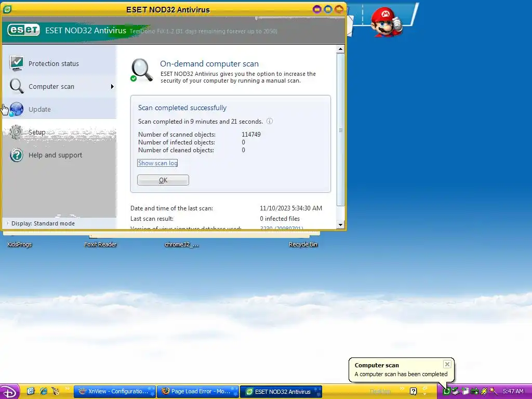This screenshot has height=399, width=532.
Task: Maximize the ESET NOD32 window
Action: pyautogui.click(x=328, y=9)
